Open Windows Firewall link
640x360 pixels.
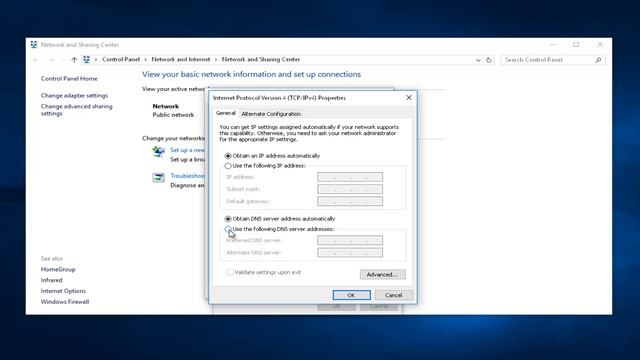[x=65, y=302]
